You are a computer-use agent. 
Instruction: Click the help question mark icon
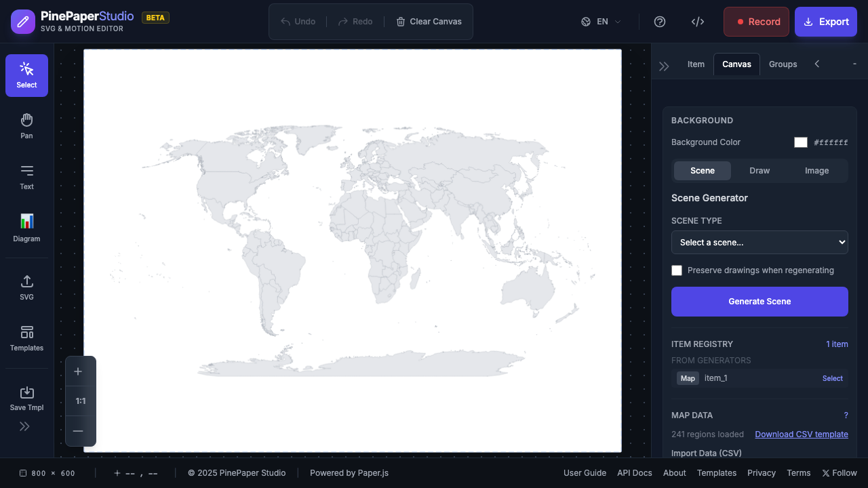(660, 21)
